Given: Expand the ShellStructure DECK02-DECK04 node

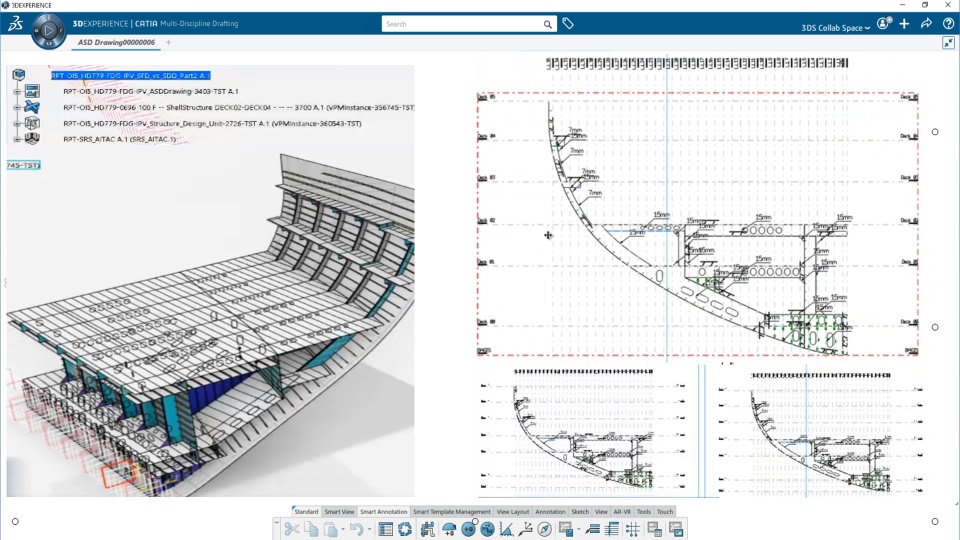Looking at the screenshot, I should tap(17, 107).
